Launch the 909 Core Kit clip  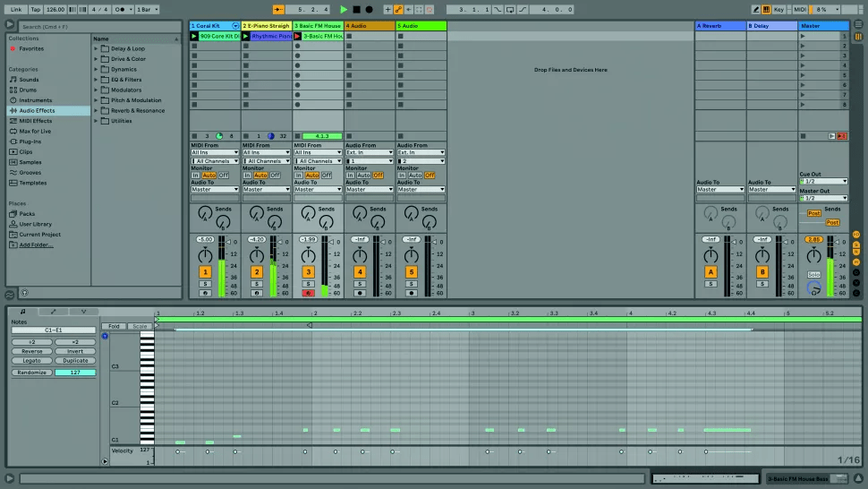[194, 37]
